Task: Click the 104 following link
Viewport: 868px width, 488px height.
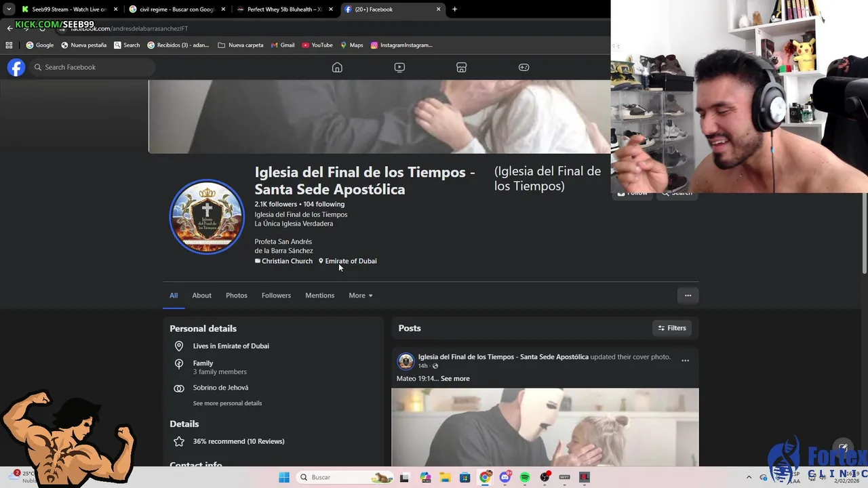Action: click(x=324, y=204)
